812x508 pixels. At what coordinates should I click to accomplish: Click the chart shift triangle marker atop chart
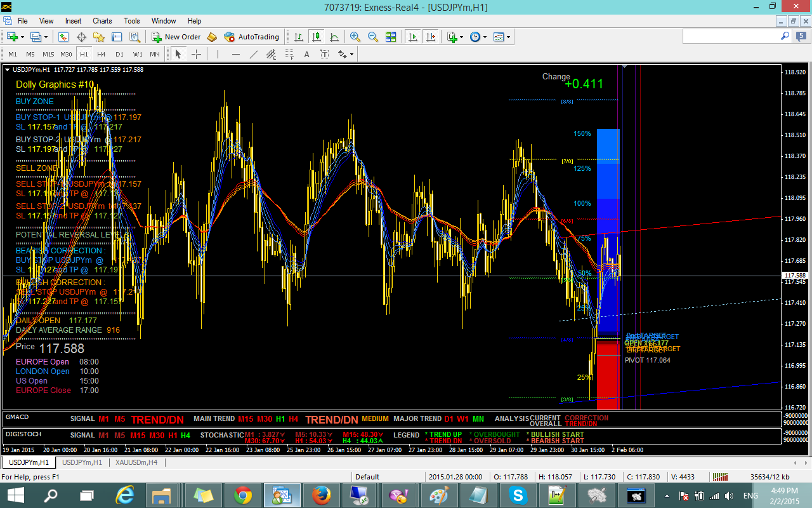pos(623,67)
